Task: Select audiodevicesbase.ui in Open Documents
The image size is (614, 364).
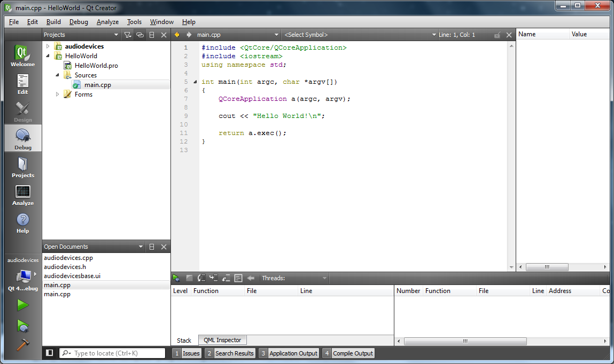Action: [x=72, y=275]
